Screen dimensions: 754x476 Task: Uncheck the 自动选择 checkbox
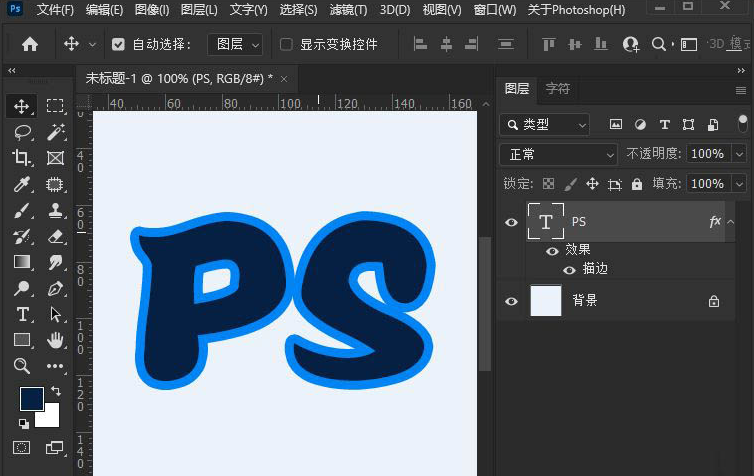119,45
